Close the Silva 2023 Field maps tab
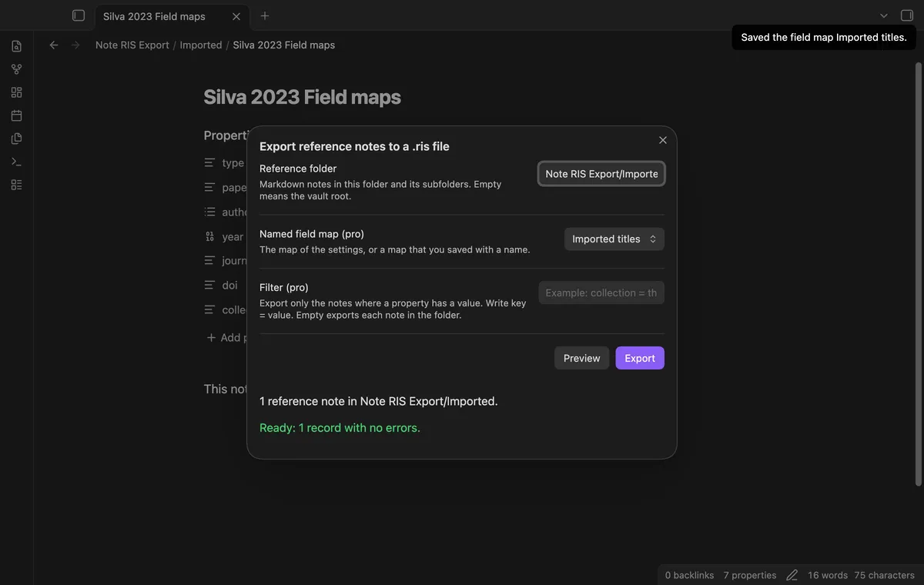The width and height of the screenshot is (924, 585). click(x=236, y=16)
